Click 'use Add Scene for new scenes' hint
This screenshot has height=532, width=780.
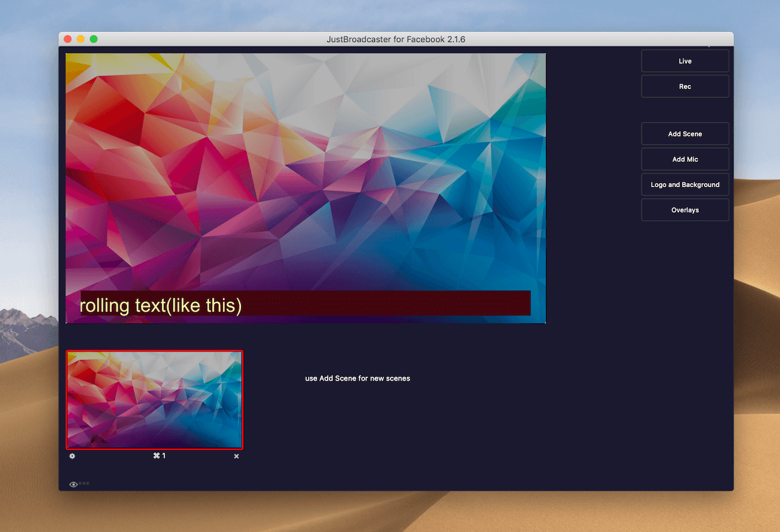point(357,378)
